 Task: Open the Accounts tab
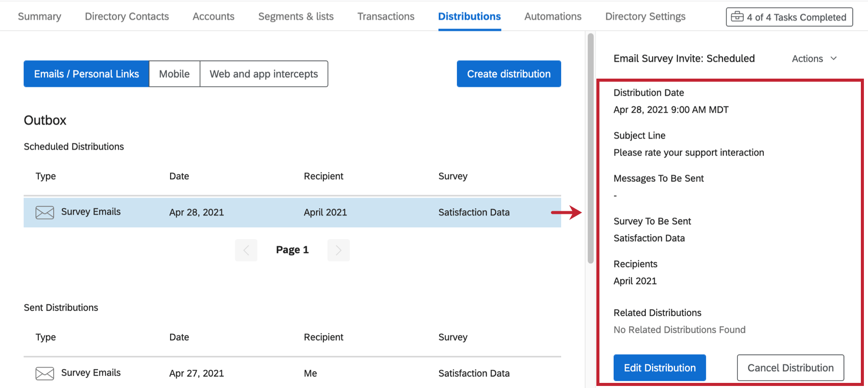pyautogui.click(x=213, y=16)
